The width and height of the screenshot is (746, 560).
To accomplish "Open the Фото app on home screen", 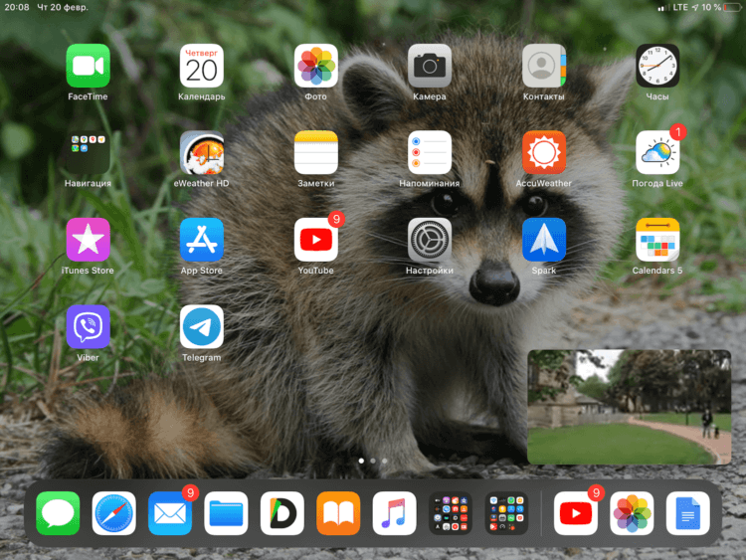I will [x=316, y=66].
